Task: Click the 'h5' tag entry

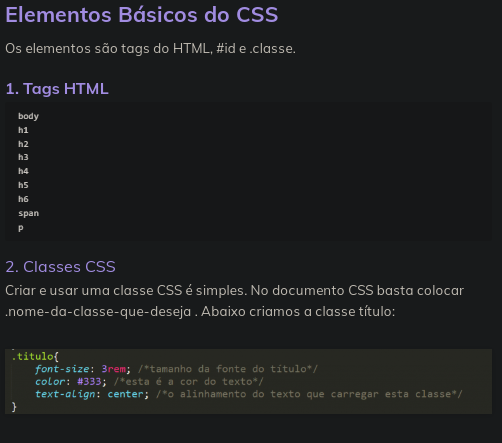Action: pos(23,185)
